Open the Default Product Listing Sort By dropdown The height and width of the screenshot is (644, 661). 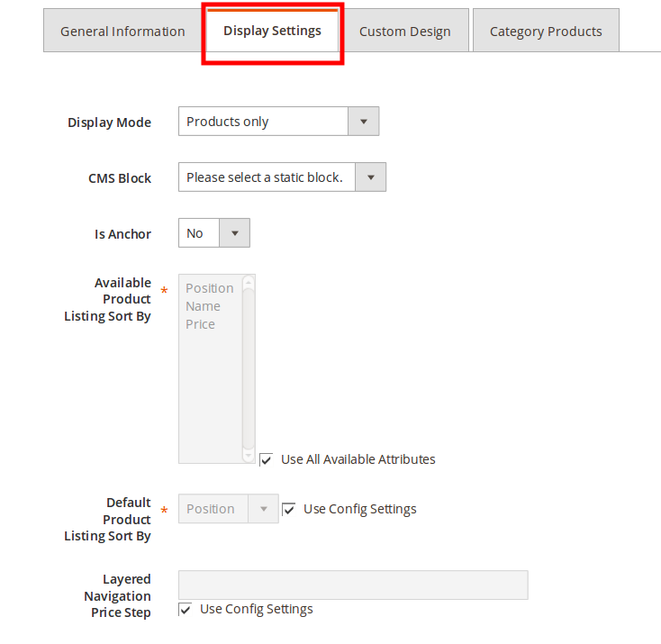(228, 509)
